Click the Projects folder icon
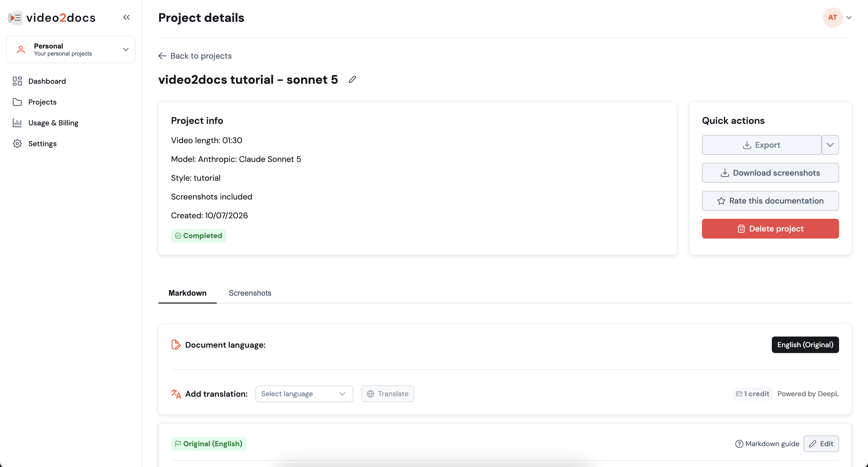868x467 pixels. pos(17,102)
